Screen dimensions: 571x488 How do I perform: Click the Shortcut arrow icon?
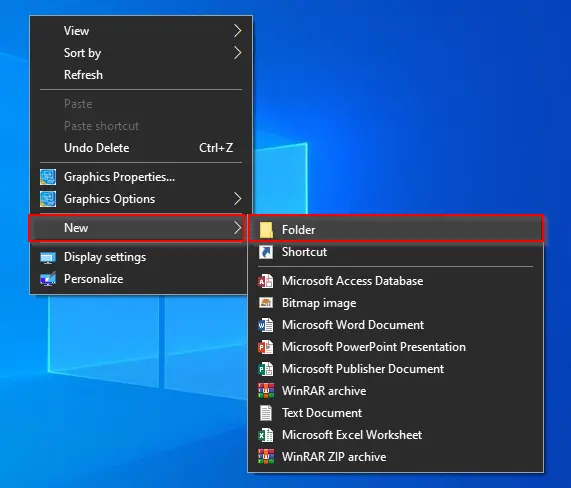click(266, 252)
